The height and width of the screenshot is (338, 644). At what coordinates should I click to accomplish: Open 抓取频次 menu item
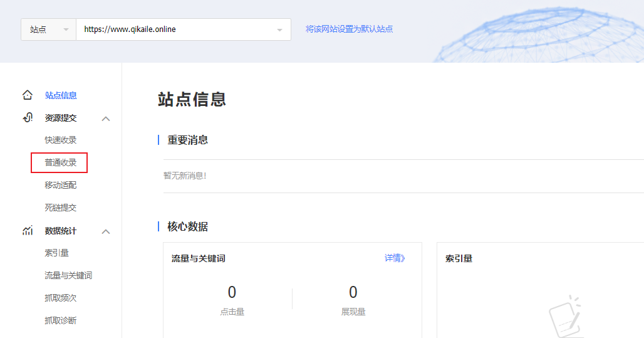[61, 298]
